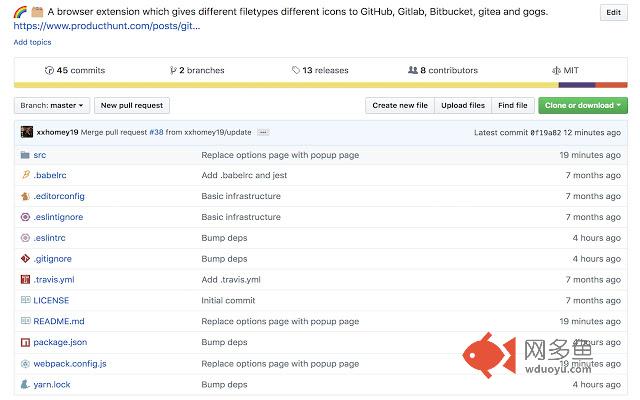Click the webpack.config.js webpack icon
The height and width of the screenshot is (400, 640).
(25, 363)
